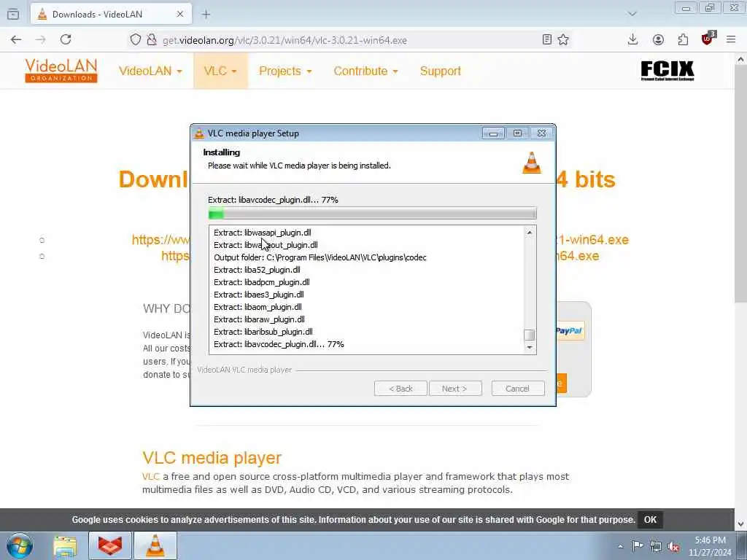The width and height of the screenshot is (747, 560).
Task: Select log line 'Extract: libaribsub_plugin.dll'
Action: [x=263, y=332]
